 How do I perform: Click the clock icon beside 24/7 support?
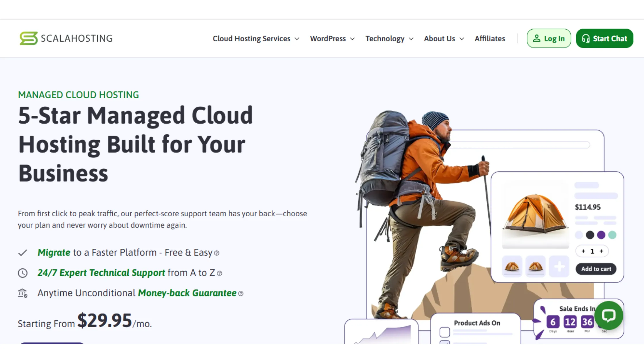[23, 273]
